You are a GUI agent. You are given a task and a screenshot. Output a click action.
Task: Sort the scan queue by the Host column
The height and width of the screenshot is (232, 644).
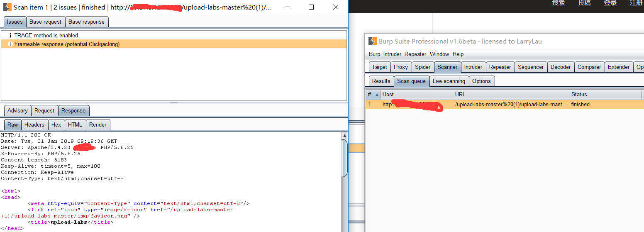point(417,94)
